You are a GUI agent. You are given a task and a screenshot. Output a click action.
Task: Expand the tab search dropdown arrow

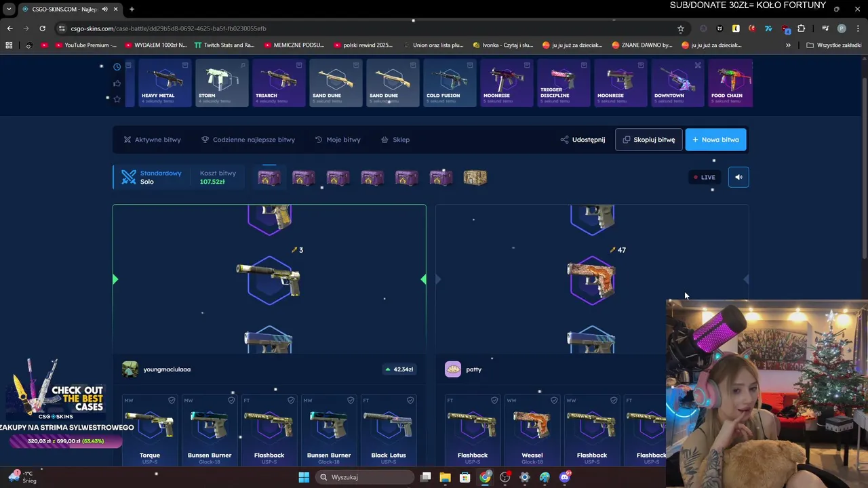[x=9, y=9]
